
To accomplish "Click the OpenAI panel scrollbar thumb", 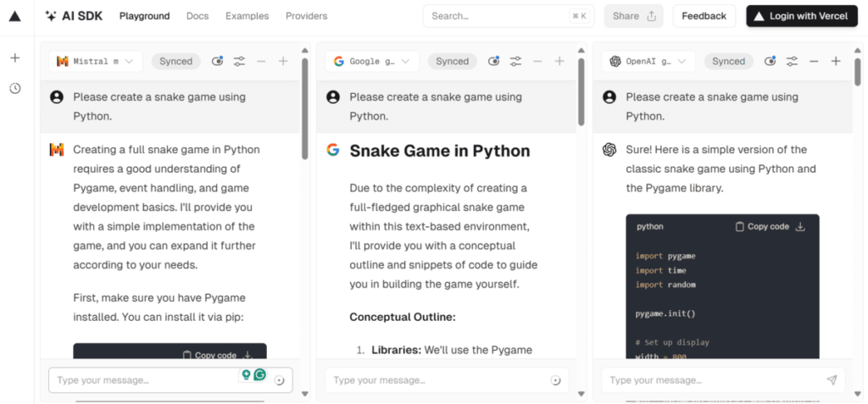I will 858,72.
